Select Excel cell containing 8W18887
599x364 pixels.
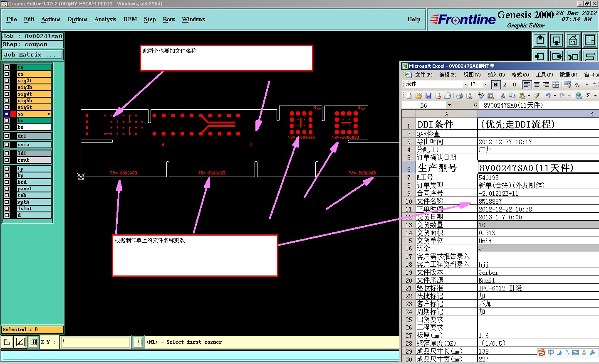coord(538,201)
